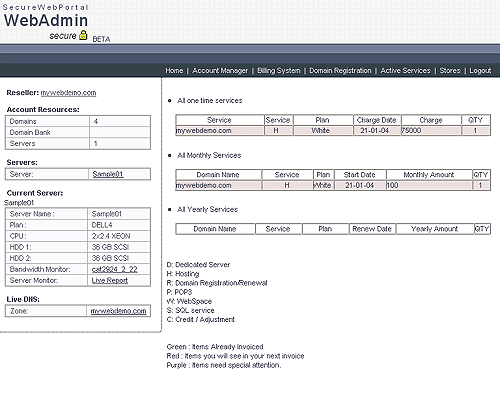The width and height of the screenshot is (500, 406).
Task: Click Logout in the top navigation
Action: point(480,71)
